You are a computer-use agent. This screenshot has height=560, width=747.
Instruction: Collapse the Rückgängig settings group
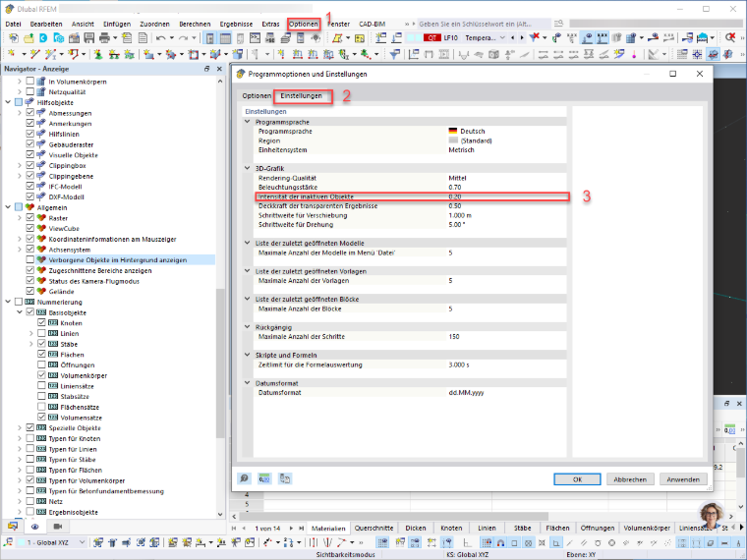click(x=248, y=327)
